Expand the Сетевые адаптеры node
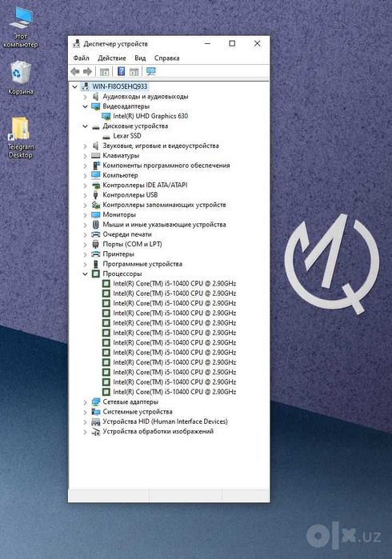This screenshot has height=559, width=392. (x=85, y=402)
